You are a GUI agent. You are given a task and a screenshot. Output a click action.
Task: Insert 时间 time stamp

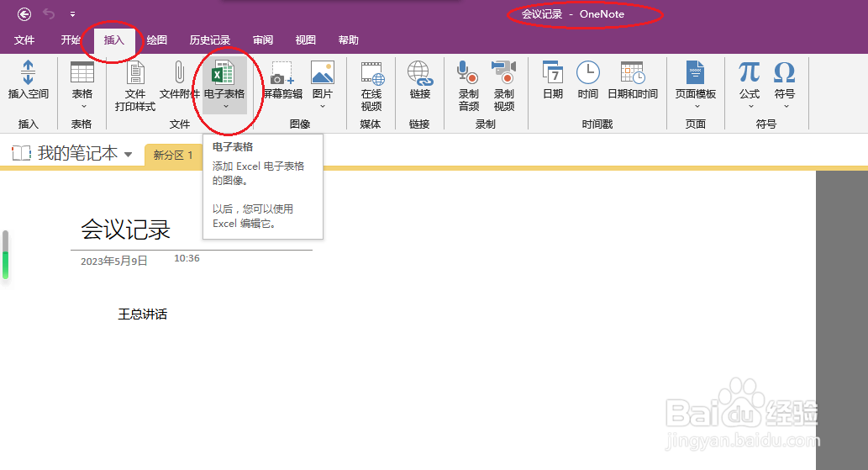tap(588, 72)
